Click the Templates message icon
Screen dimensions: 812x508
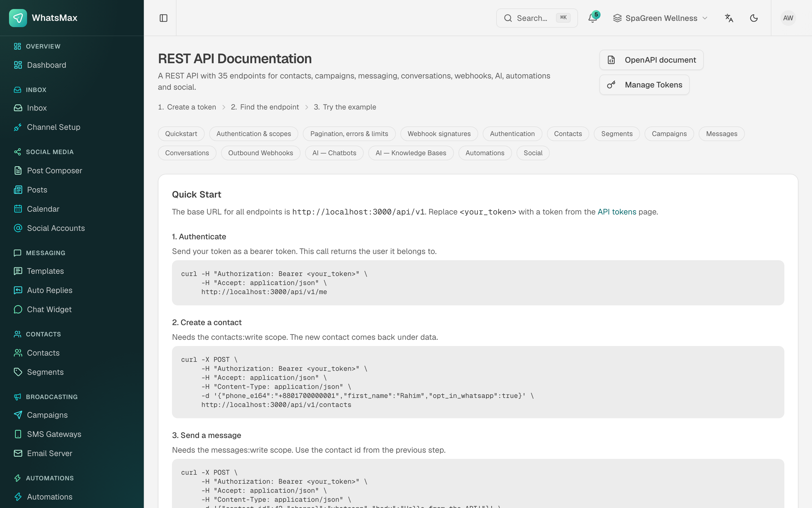click(18, 271)
